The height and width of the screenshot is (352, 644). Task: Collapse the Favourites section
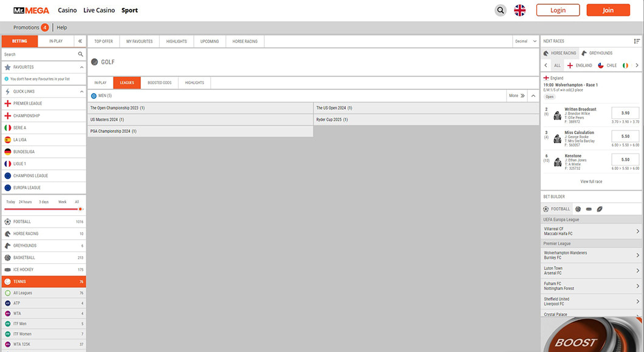(82, 67)
